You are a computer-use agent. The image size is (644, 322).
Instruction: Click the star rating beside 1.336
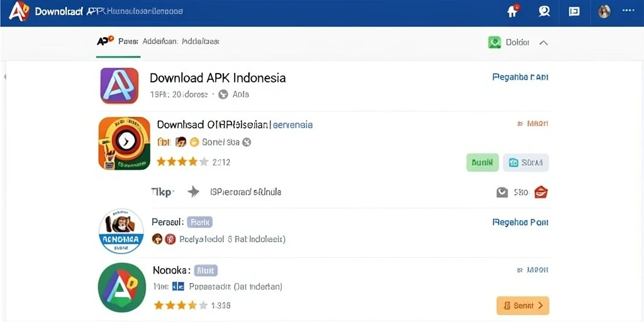[x=180, y=305]
